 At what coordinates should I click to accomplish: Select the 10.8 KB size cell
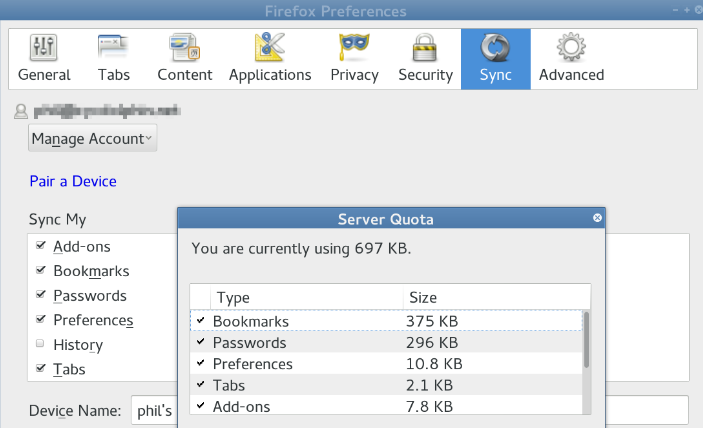point(434,364)
